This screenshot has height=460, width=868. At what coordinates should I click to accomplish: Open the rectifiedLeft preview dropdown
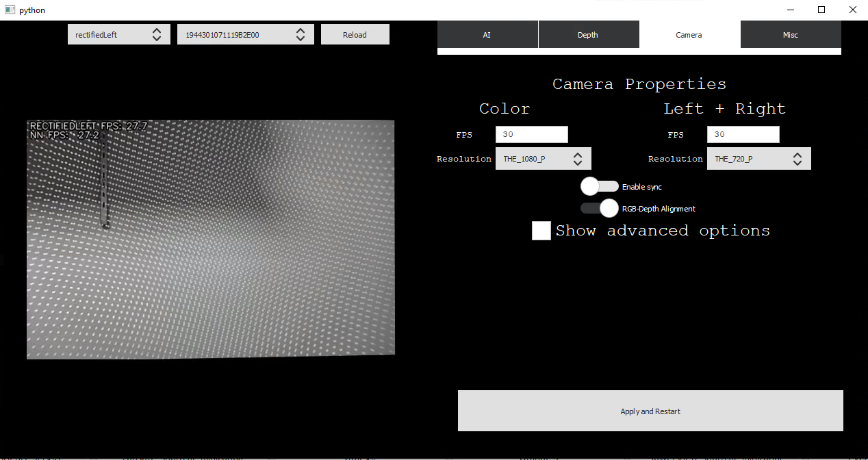[110, 35]
